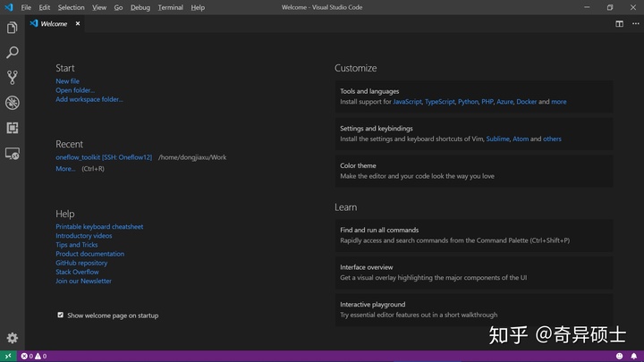The height and width of the screenshot is (362, 644).
Task: Install TypeScript support link
Action: point(439,102)
